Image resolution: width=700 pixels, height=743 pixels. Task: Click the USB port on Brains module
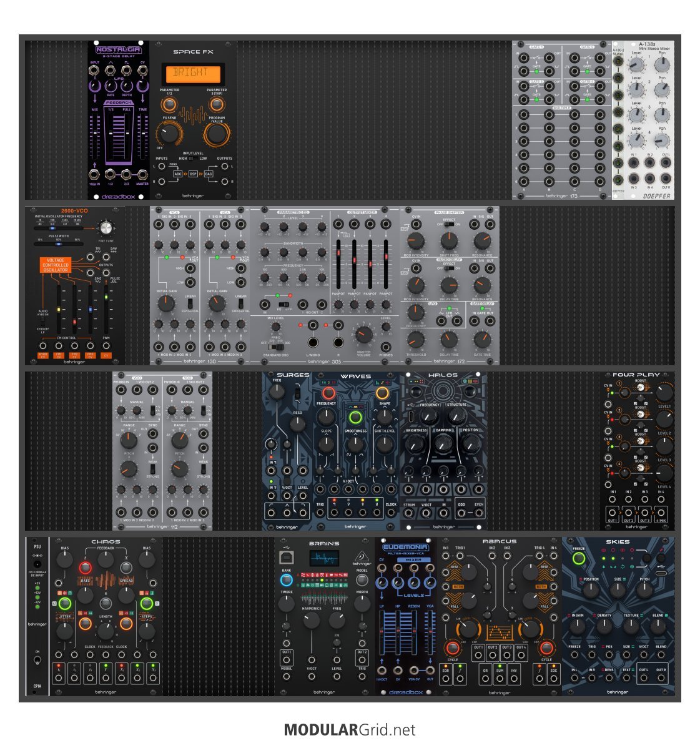click(287, 557)
